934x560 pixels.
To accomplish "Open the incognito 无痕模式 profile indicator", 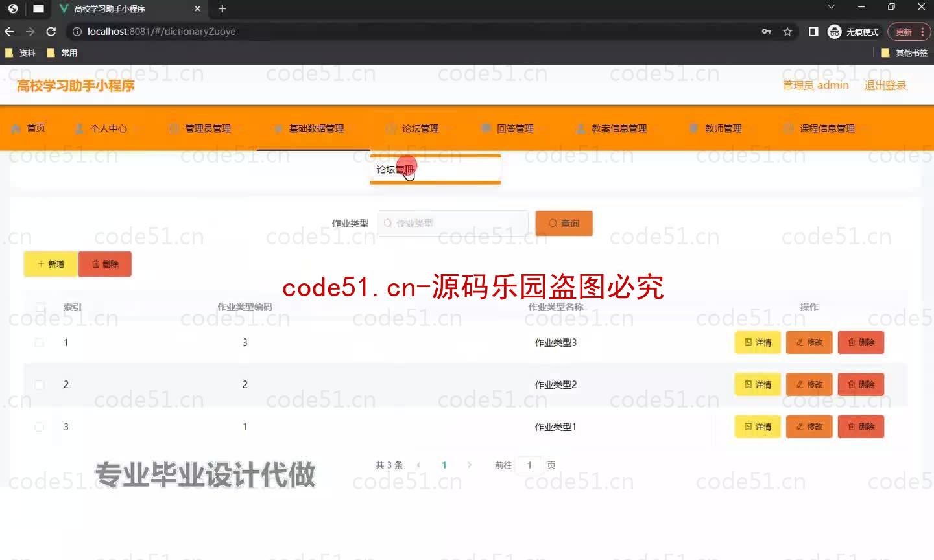I will point(853,32).
